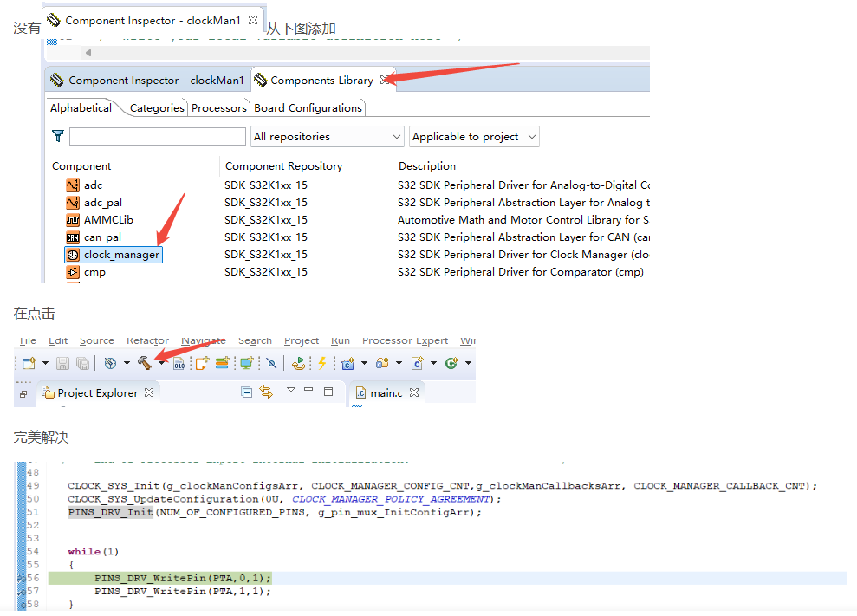Switch to the Processors tab

click(219, 107)
